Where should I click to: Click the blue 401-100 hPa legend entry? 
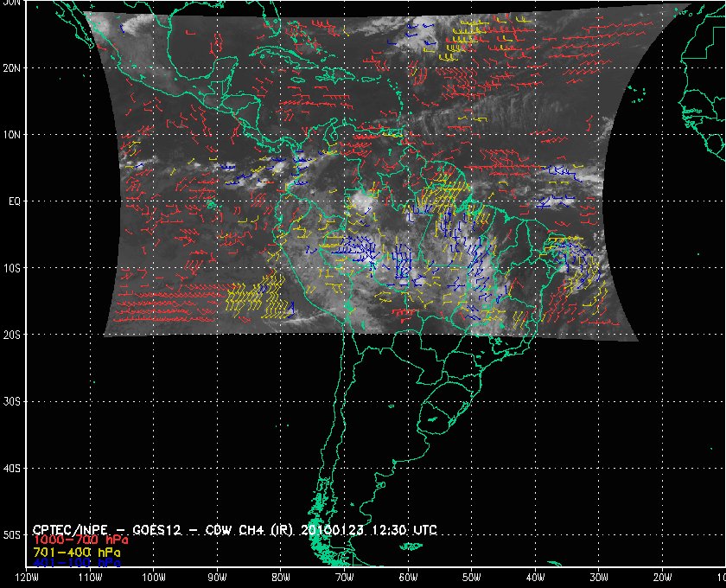pos(77,564)
